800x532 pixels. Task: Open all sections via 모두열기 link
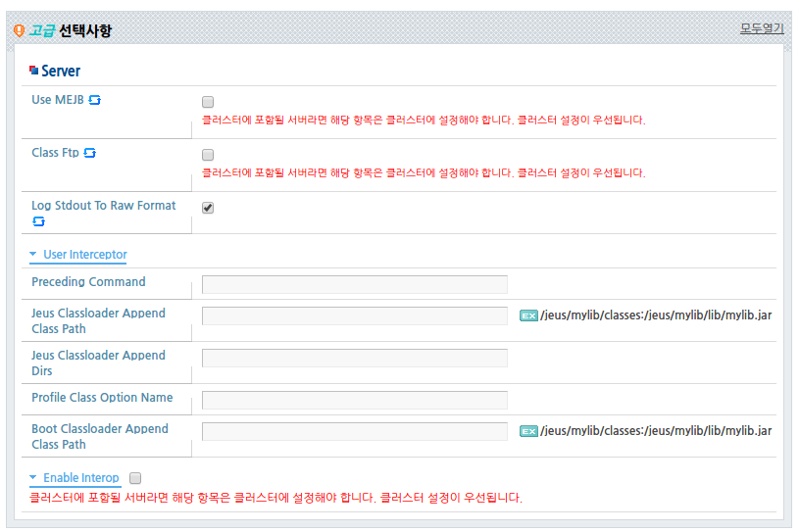point(762,28)
